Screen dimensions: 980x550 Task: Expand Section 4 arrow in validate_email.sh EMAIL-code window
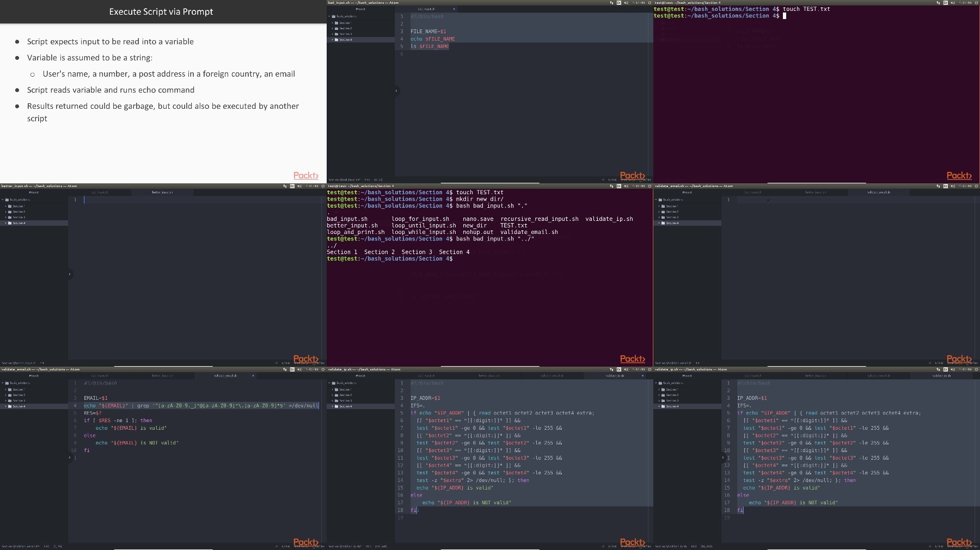click(x=5, y=406)
